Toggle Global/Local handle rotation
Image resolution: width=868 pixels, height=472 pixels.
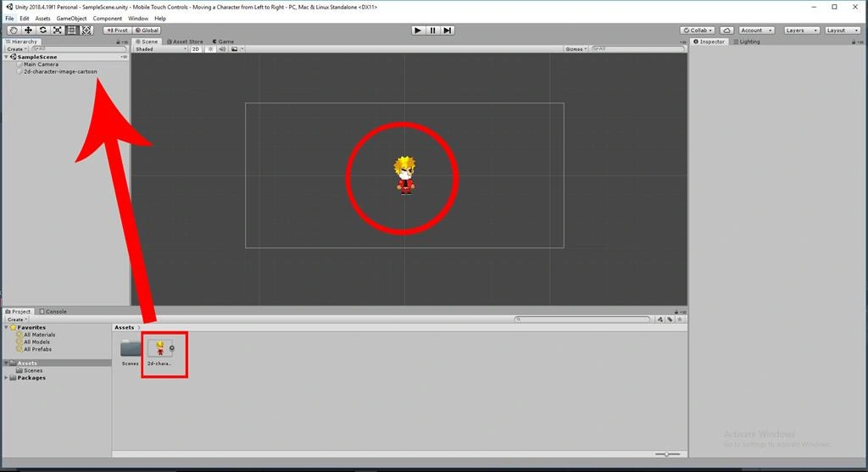point(147,31)
